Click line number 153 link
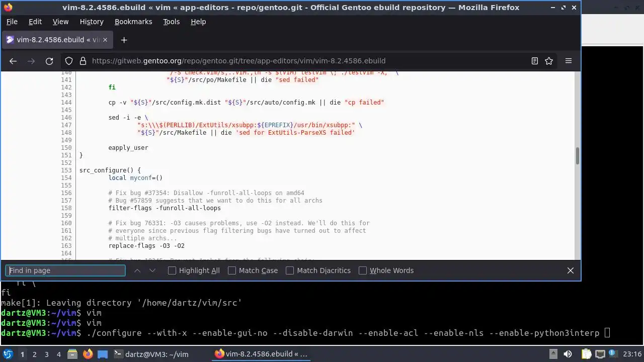The image size is (644, 362). click(66, 170)
